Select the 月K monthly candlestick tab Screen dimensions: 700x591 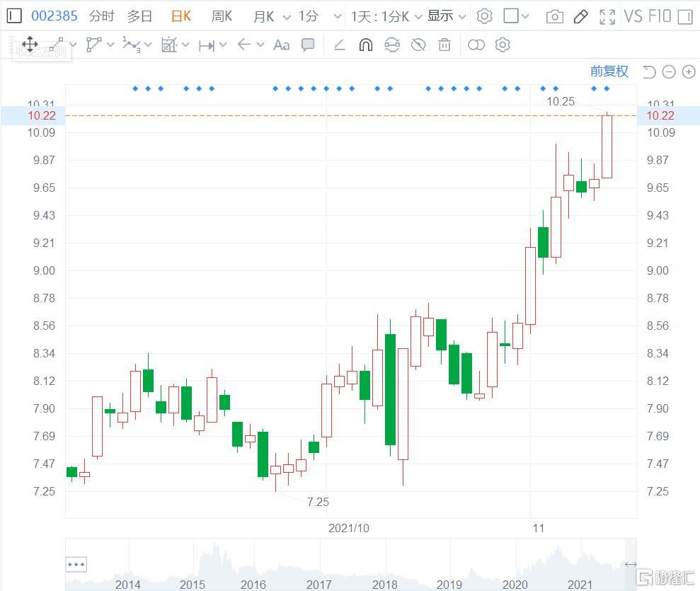pos(264,16)
